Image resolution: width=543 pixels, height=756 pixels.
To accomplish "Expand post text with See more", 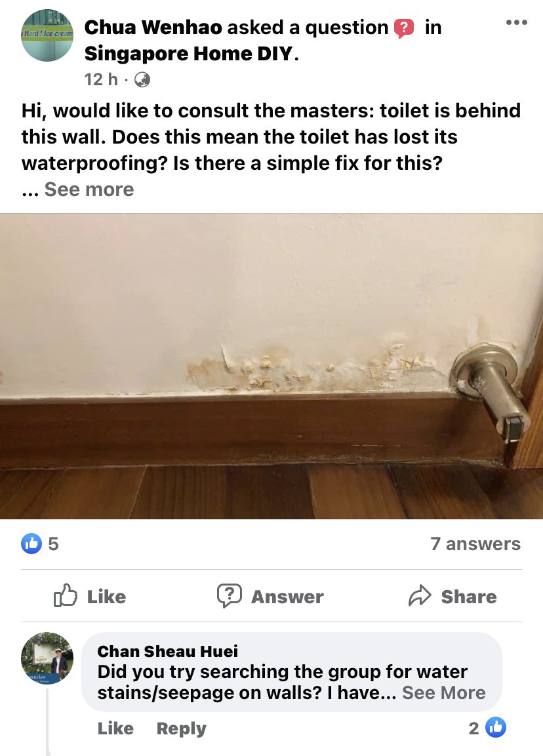I will 89,189.
